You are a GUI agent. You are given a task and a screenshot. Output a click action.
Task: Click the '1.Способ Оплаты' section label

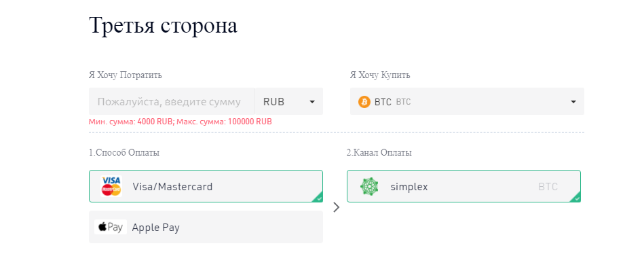click(x=124, y=153)
